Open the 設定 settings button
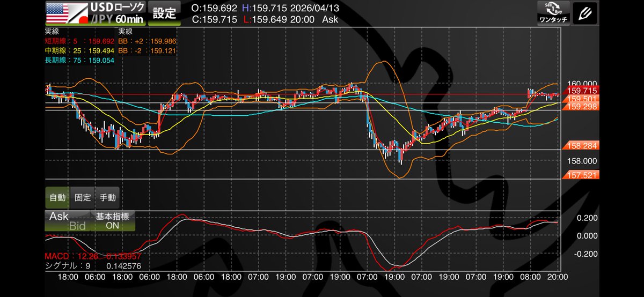This screenshot has width=644, height=297. (164, 13)
